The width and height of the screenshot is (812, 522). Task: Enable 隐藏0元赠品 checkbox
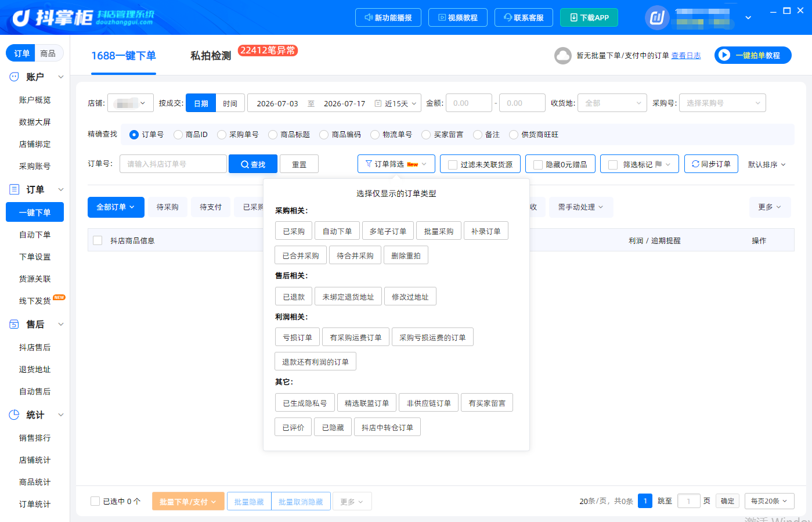tap(538, 165)
